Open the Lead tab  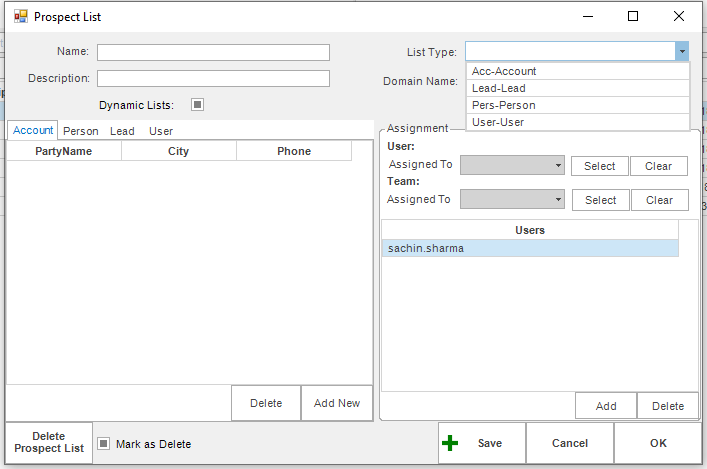pyautogui.click(x=122, y=131)
